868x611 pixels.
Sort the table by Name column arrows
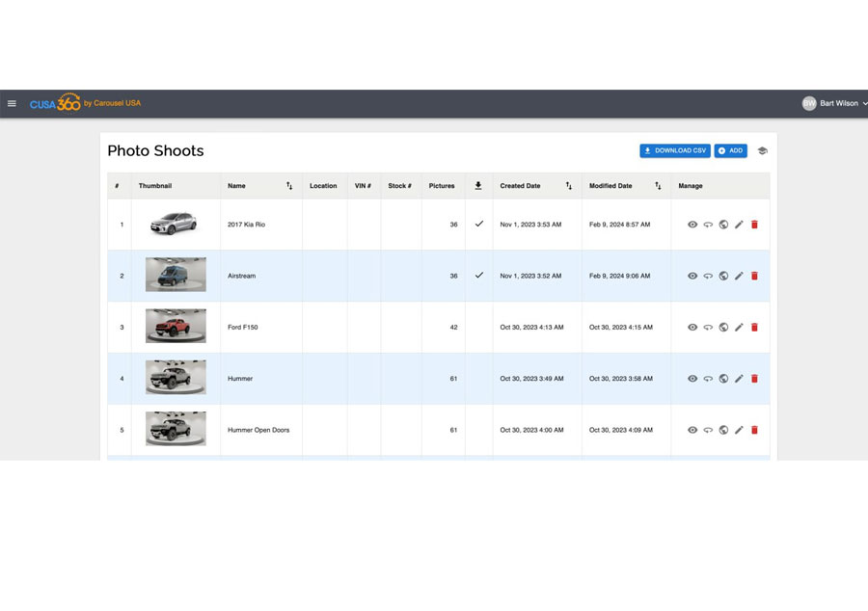(289, 186)
